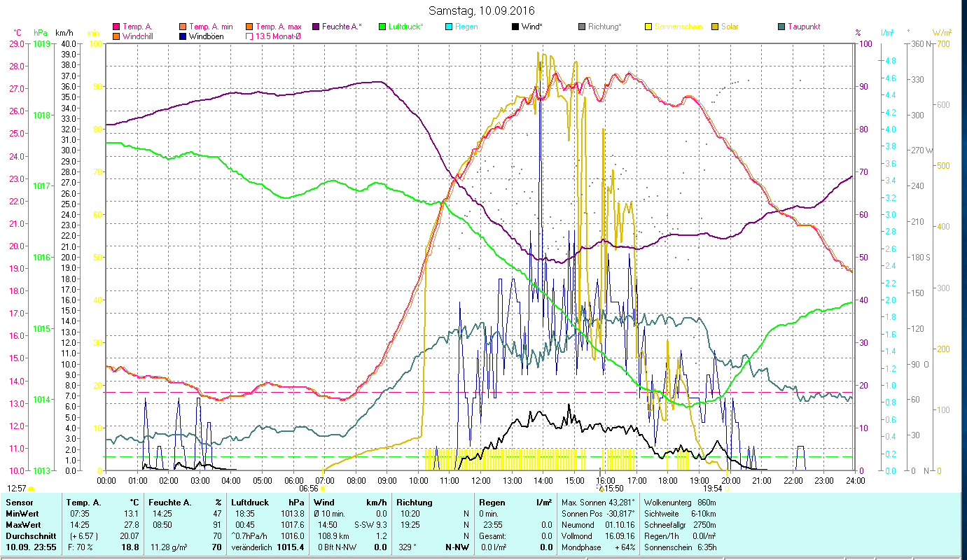The width and height of the screenshot is (967, 560).
Task: Click the S-SW 9.3 wind value
Action: click(371, 525)
